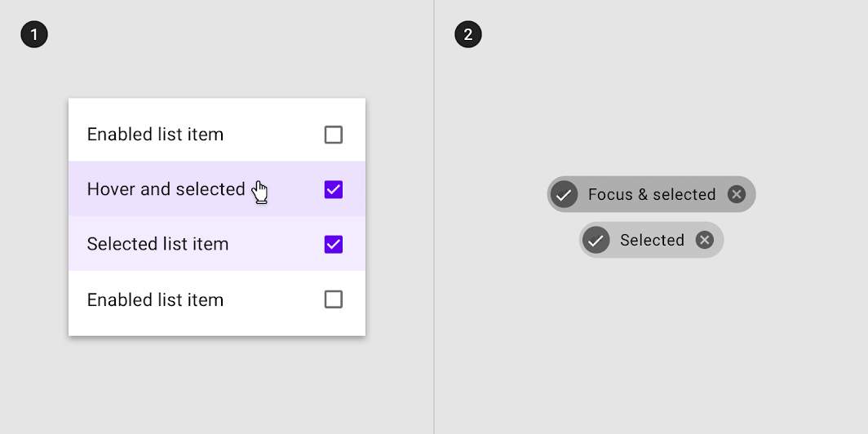The height and width of the screenshot is (434, 868).
Task: Uncheck the Selected list item checkbox
Action: [x=333, y=244]
